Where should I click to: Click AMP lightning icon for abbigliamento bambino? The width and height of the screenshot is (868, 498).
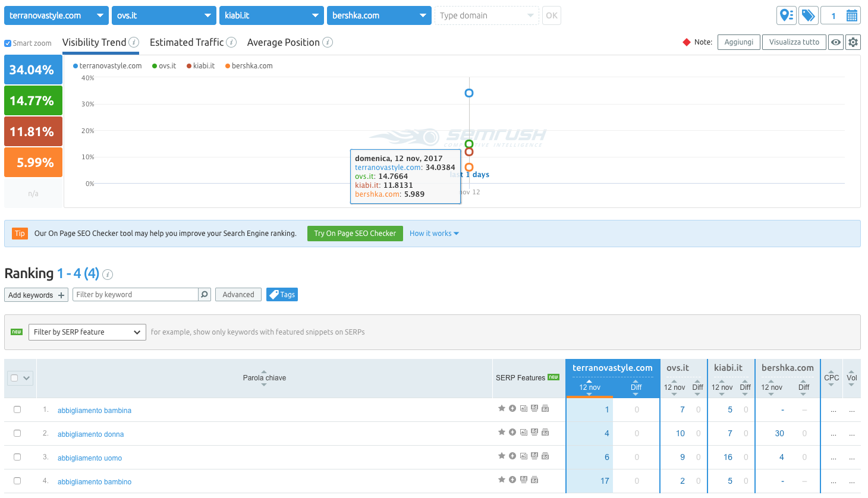[512, 480]
